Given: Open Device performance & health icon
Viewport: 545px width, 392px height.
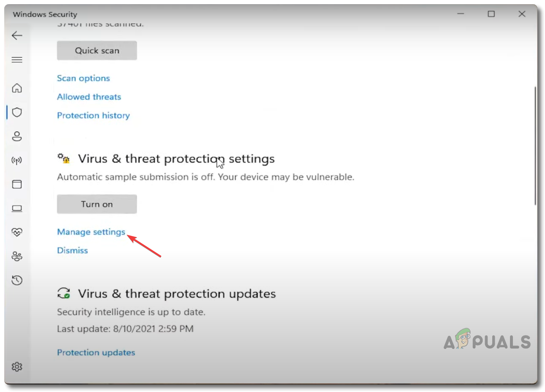Looking at the screenshot, I should click(x=17, y=232).
